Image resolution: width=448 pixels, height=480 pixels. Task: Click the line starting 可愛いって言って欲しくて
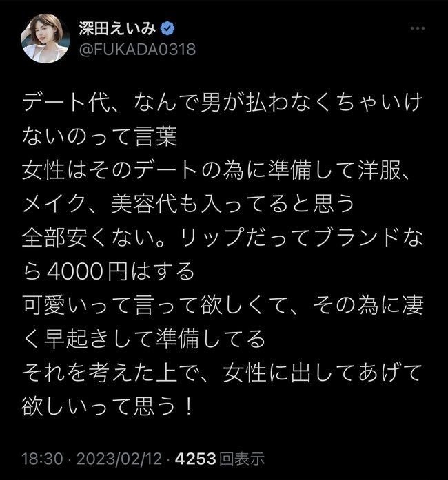(x=223, y=306)
